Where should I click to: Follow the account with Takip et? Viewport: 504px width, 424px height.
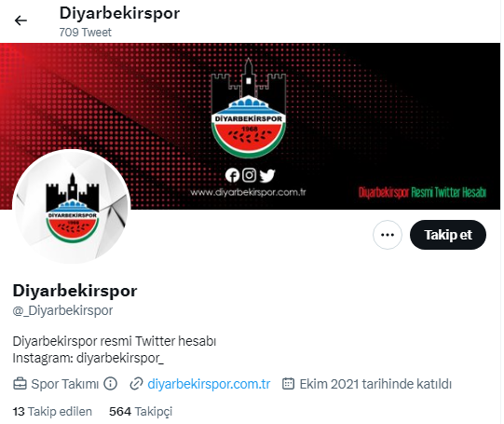[x=448, y=235]
